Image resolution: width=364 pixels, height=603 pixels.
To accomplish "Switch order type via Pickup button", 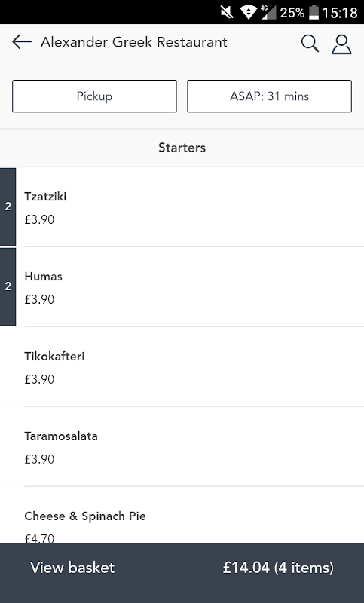I will click(x=94, y=96).
